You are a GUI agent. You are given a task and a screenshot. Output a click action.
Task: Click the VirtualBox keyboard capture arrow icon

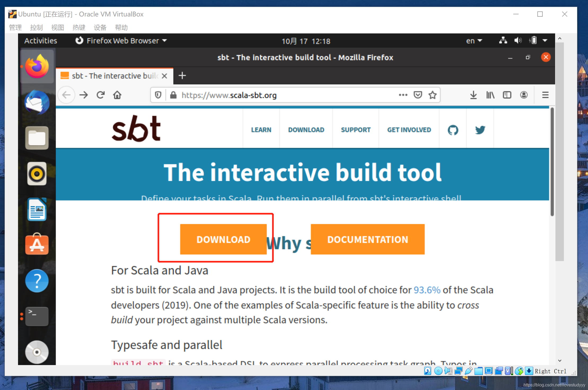point(529,371)
